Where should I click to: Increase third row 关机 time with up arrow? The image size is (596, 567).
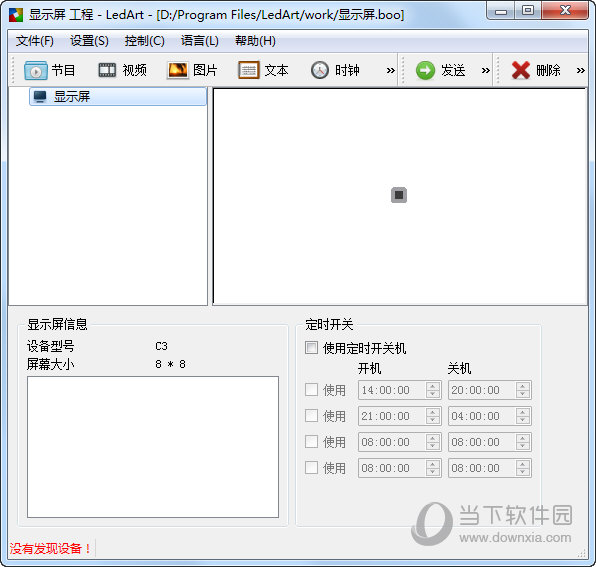523,438
